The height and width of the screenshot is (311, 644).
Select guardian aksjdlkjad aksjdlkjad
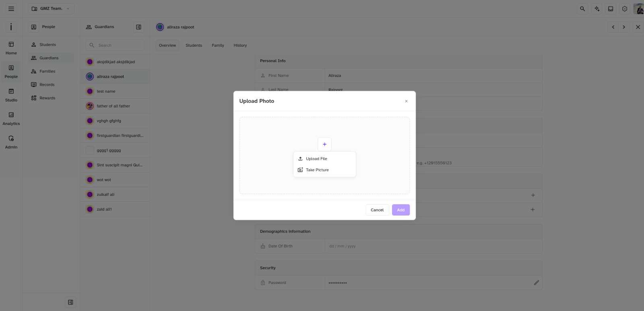pyautogui.click(x=115, y=62)
